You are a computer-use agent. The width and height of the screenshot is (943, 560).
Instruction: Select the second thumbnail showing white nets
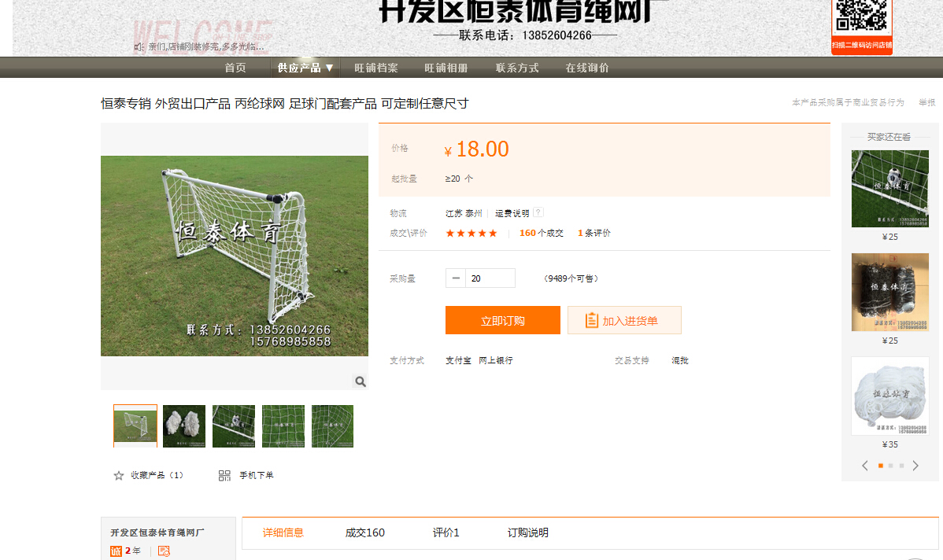click(x=184, y=426)
